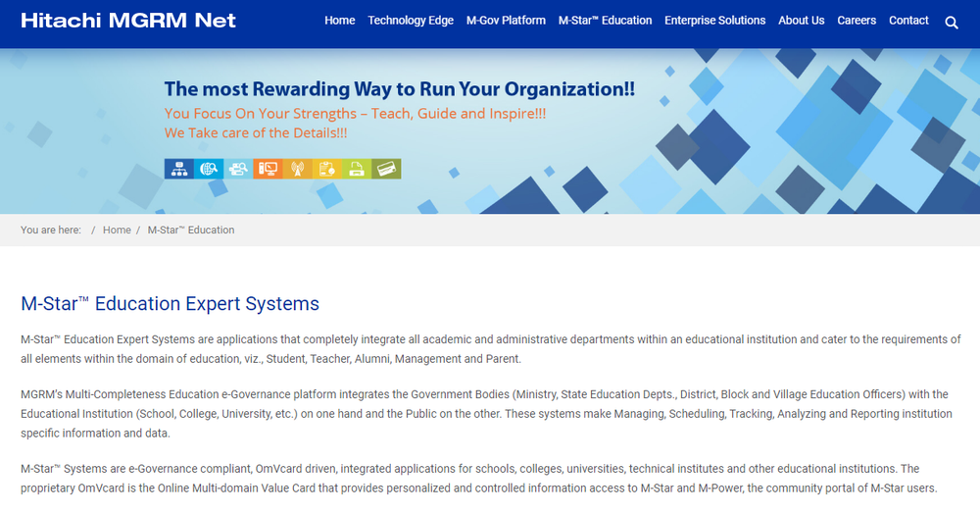Image resolution: width=980 pixels, height=513 pixels.
Task: Click the 'M-Star™ Education Expert Systems' heading
Action: click(x=170, y=303)
